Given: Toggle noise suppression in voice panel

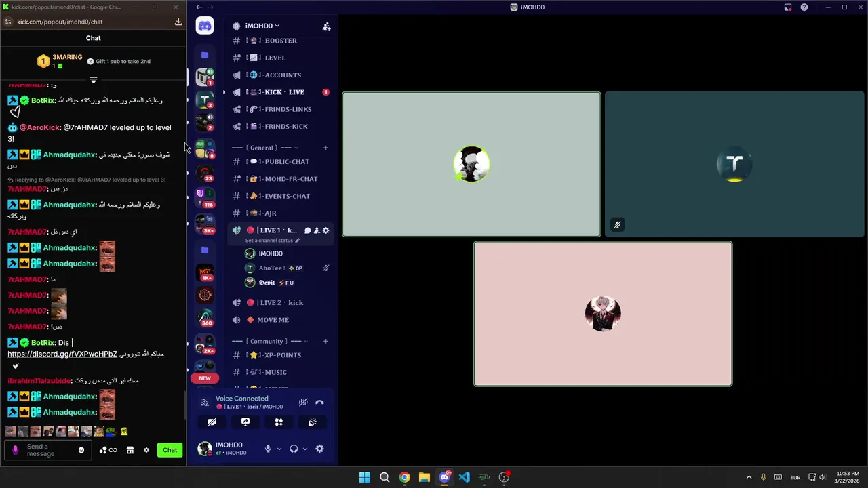Looking at the screenshot, I should [303, 403].
